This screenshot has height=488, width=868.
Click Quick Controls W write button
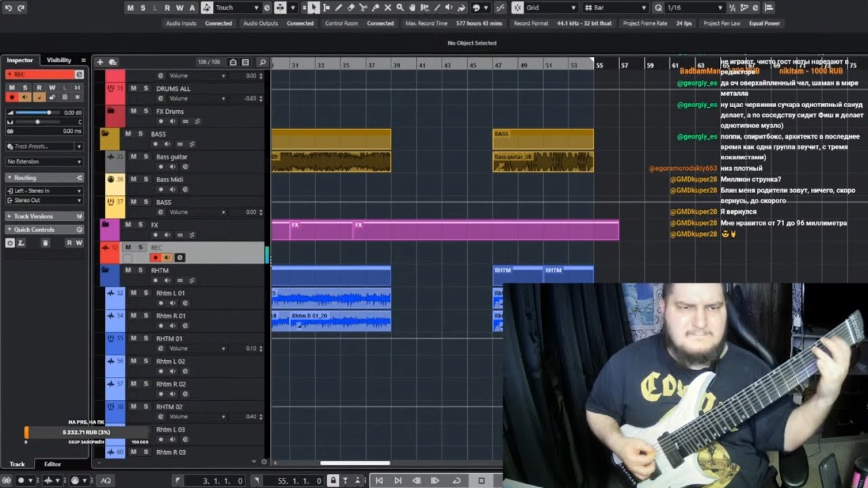[79, 243]
